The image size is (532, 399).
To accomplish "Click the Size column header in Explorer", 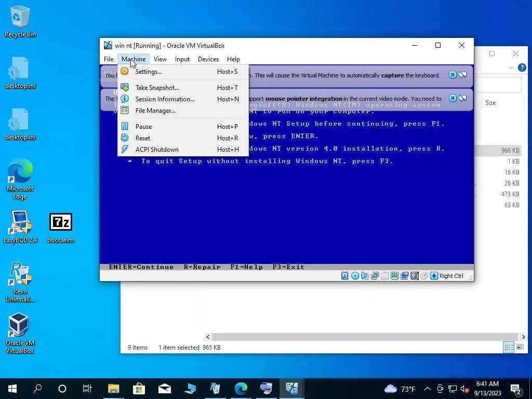I will pos(490,103).
